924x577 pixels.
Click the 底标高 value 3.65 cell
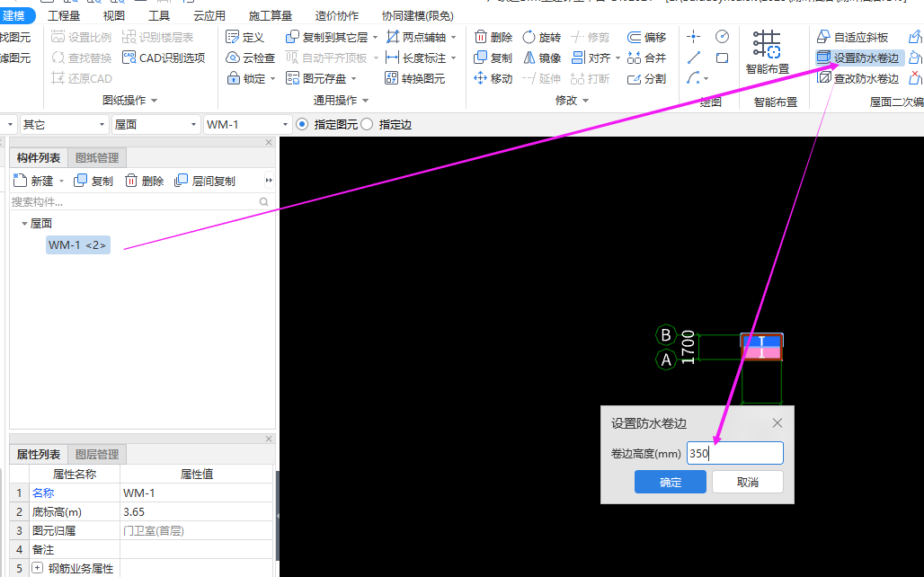pyautogui.click(x=196, y=511)
